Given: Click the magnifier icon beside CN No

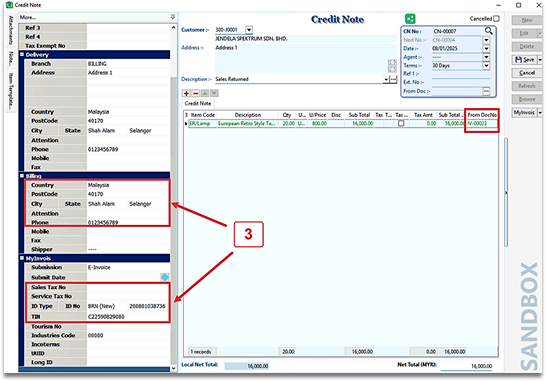Looking at the screenshot, I should [489, 31].
